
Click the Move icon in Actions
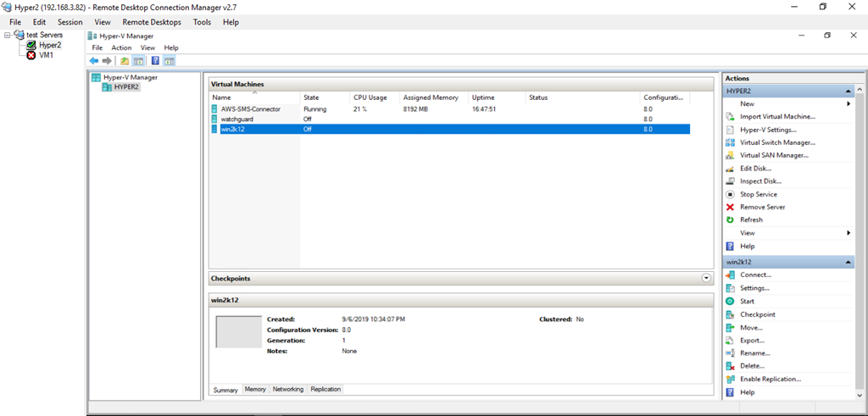(x=730, y=328)
